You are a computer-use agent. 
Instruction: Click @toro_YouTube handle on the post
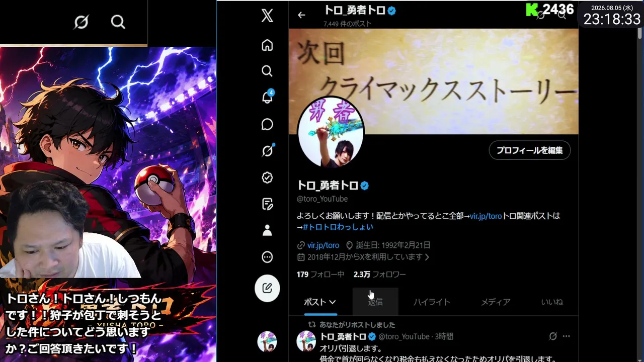404,336
